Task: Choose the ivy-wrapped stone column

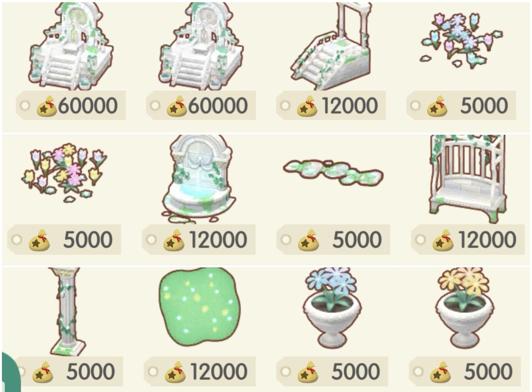Action: 68,312
